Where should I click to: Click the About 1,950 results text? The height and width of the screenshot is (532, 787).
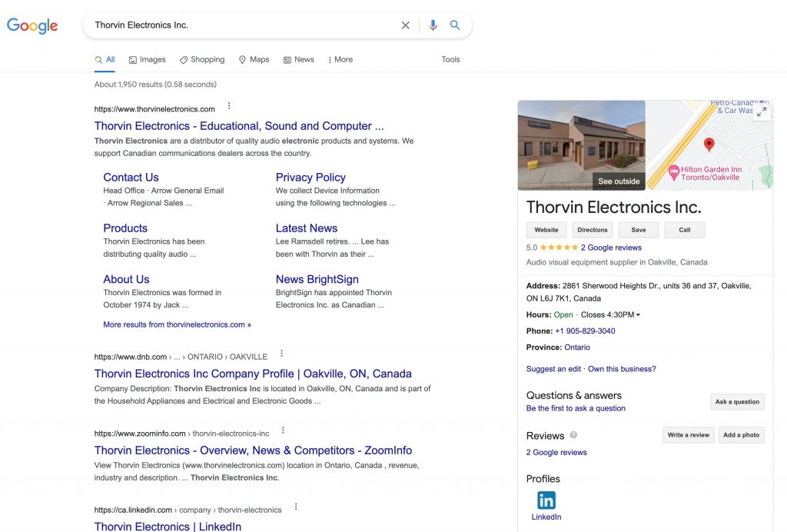point(155,85)
